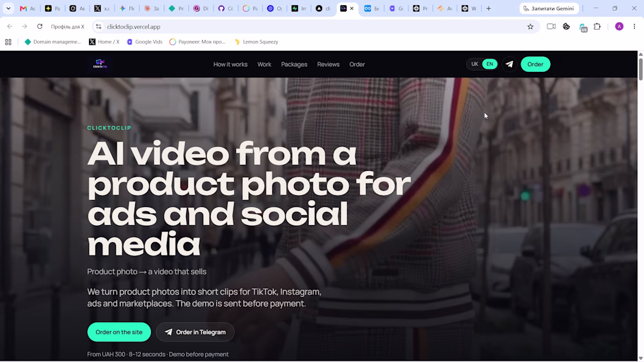
Task: Open the cookie extension icon
Action: pyautogui.click(x=566, y=27)
